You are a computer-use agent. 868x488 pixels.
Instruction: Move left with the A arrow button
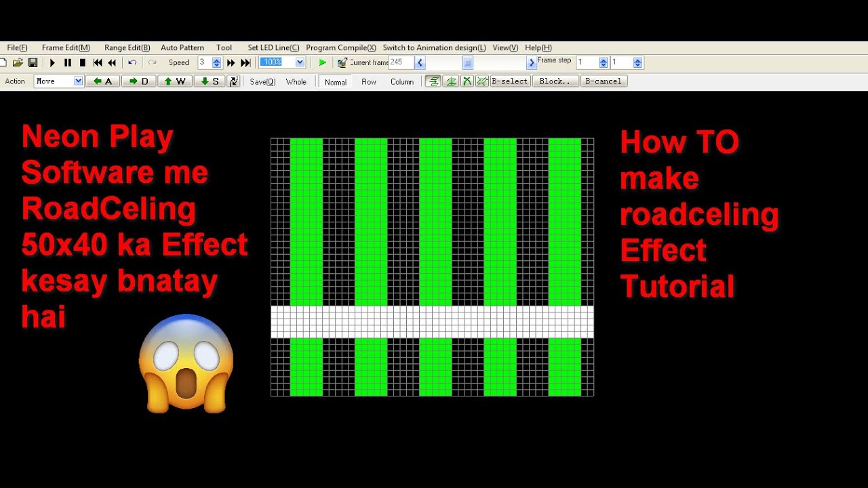tap(104, 81)
